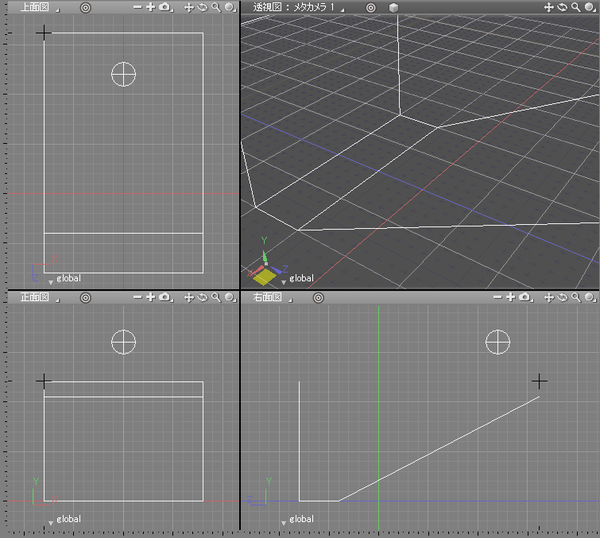
Task: Click the camera icon in the 正面図 header
Action: tap(165, 297)
